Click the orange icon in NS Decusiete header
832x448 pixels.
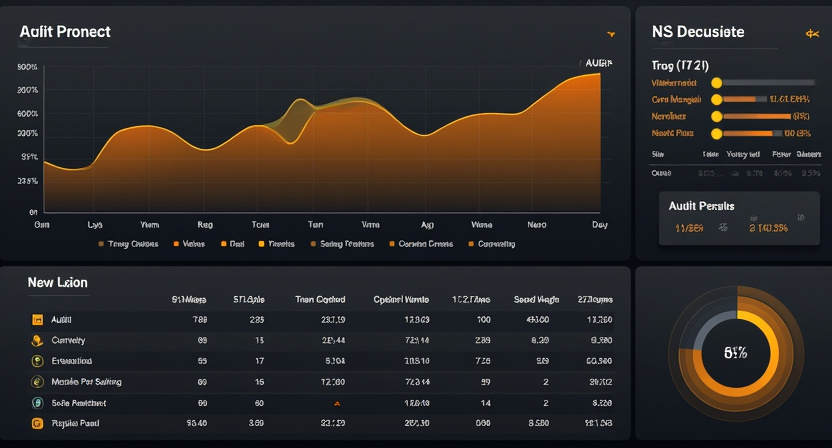click(812, 33)
